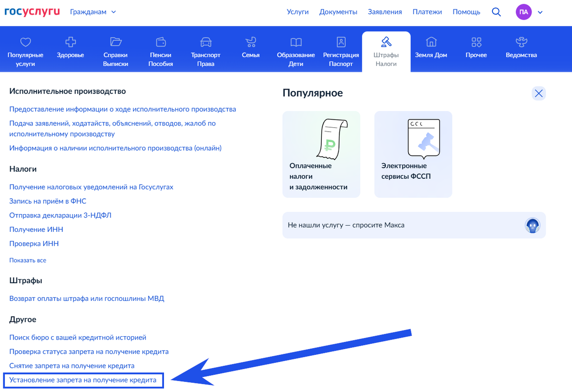The height and width of the screenshot is (392, 572).
Task: Select the Образование Дети book category
Action: [x=296, y=52]
